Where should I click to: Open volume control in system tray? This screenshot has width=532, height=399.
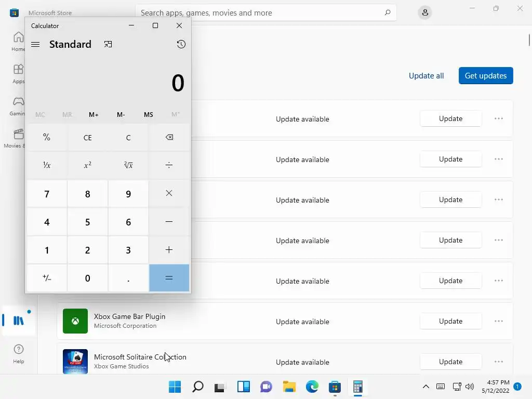[x=470, y=387]
